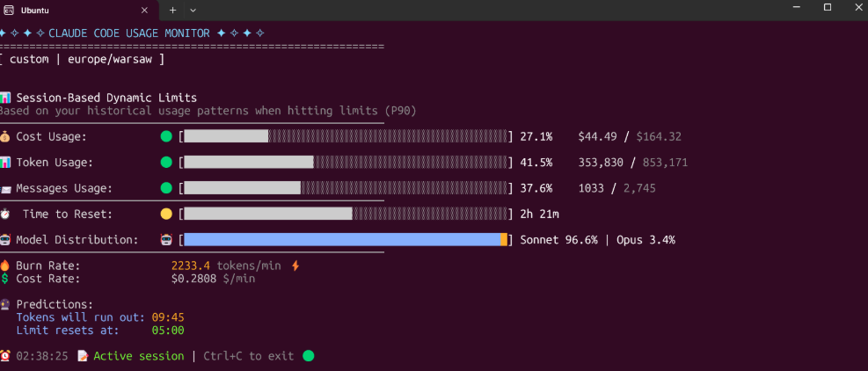Image resolution: width=868 pixels, height=371 pixels.
Task: Click the green Cost Usage status dot
Action: point(166,136)
